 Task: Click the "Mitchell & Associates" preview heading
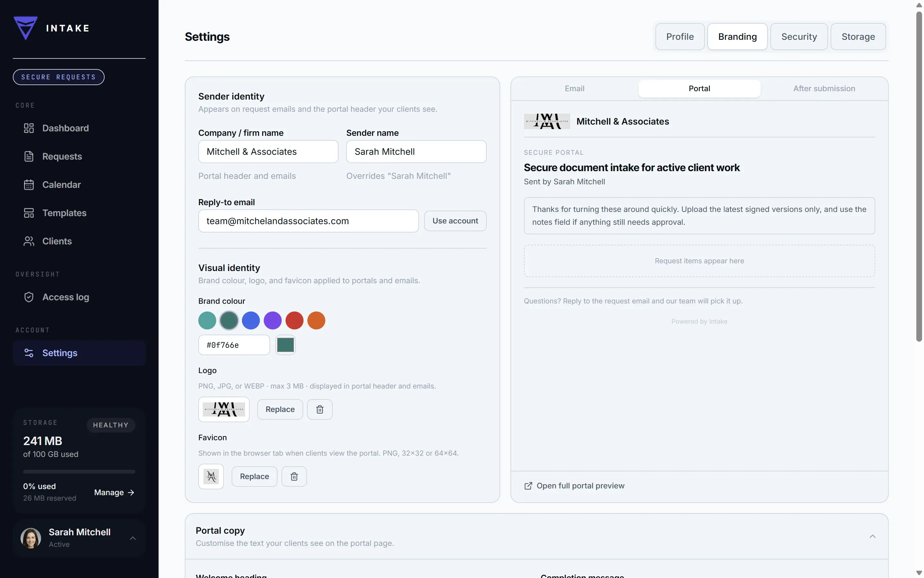pyautogui.click(x=622, y=122)
